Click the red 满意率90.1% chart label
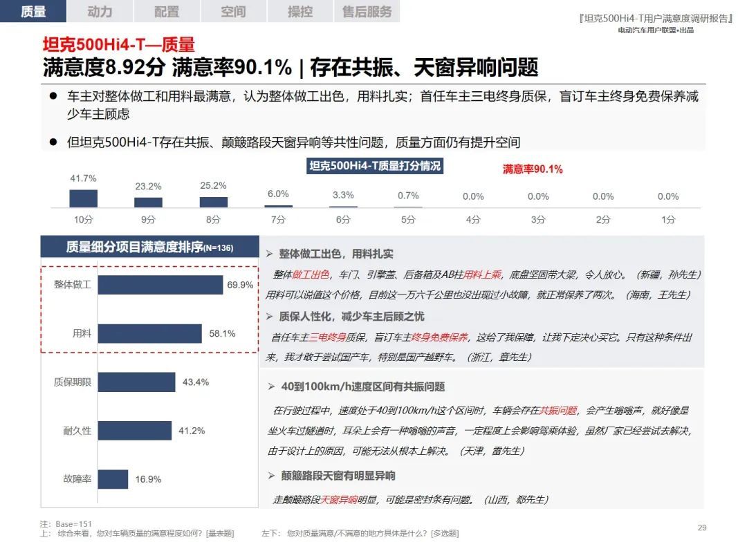This screenshot has height=560, width=747. [x=533, y=169]
